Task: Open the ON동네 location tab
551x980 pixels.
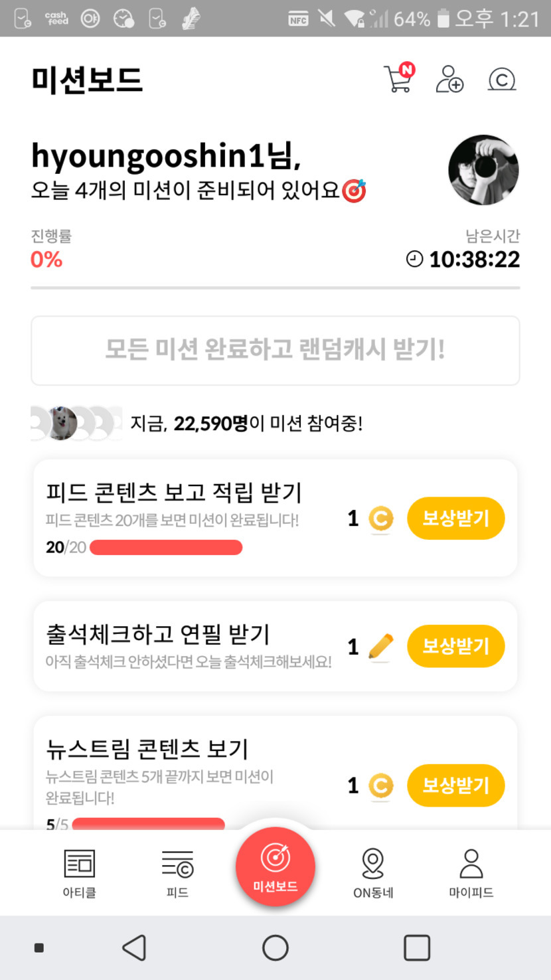Action: [373, 873]
